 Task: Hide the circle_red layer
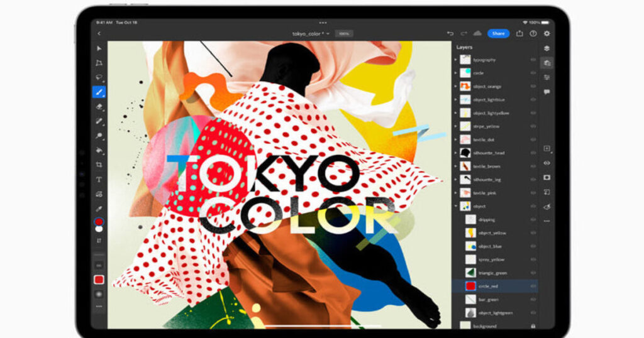click(533, 286)
